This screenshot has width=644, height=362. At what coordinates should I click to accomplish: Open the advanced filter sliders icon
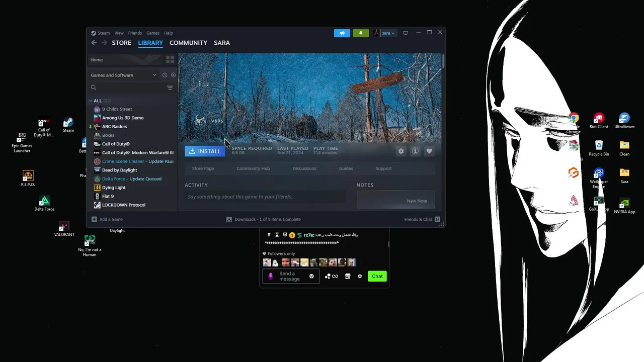(x=170, y=87)
